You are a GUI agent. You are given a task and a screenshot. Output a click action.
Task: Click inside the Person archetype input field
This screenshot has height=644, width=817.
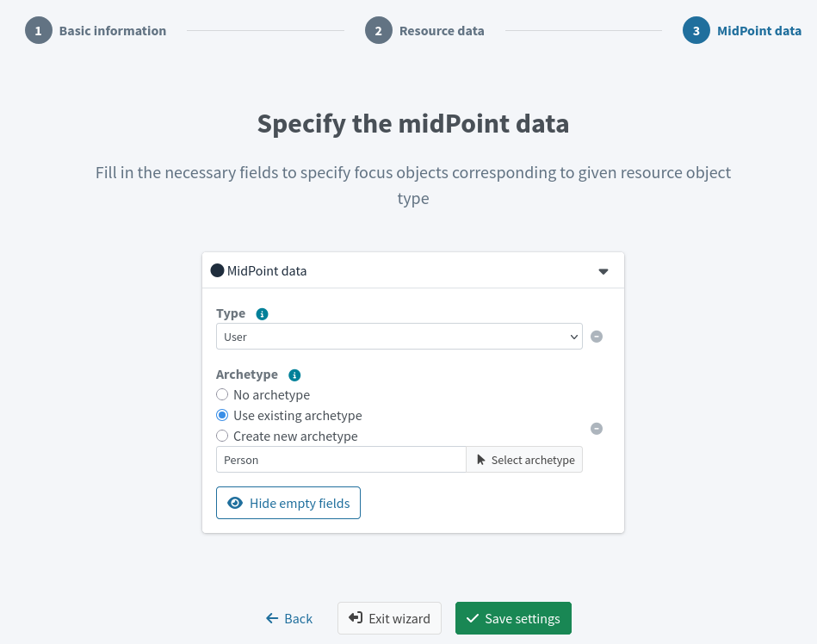click(340, 459)
